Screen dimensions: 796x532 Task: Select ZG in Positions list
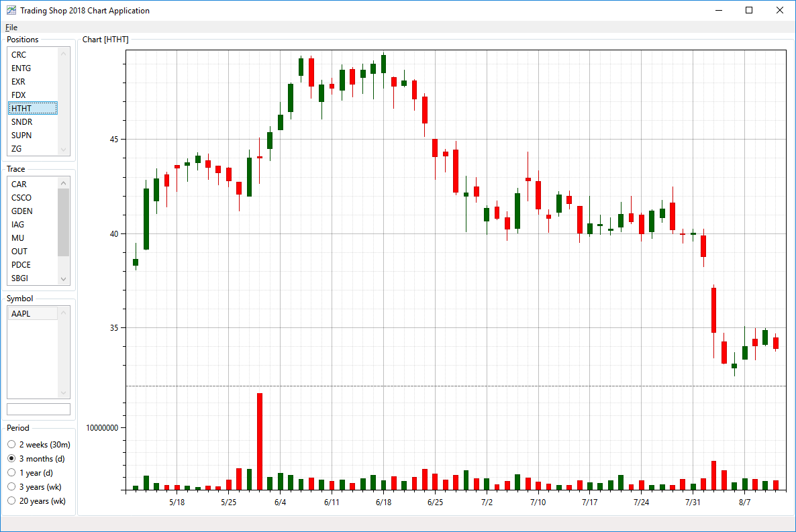click(x=32, y=149)
